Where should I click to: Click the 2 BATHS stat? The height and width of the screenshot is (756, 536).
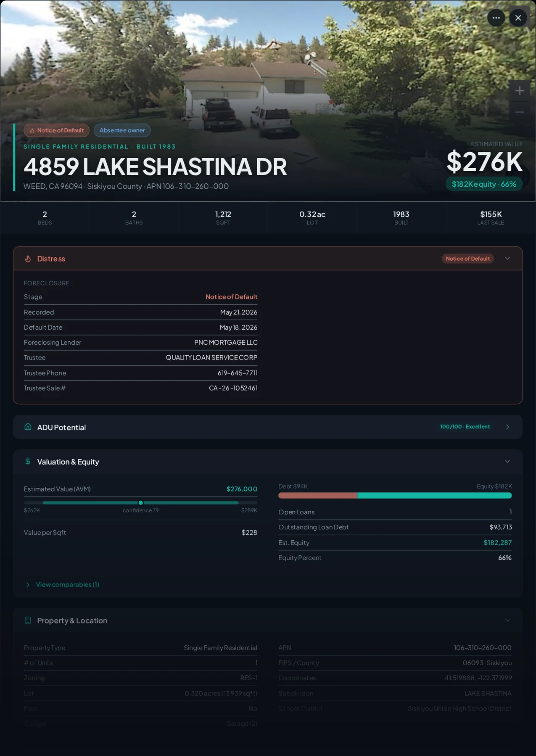(134, 218)
